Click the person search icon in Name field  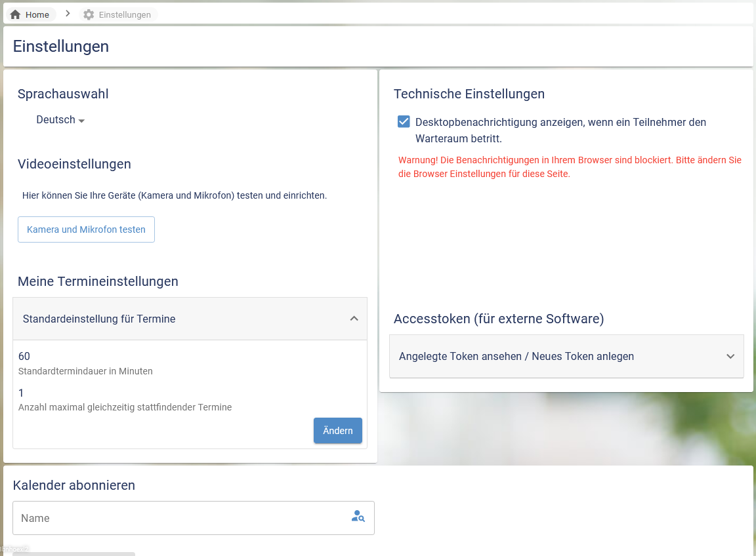[x=358, y=517]
